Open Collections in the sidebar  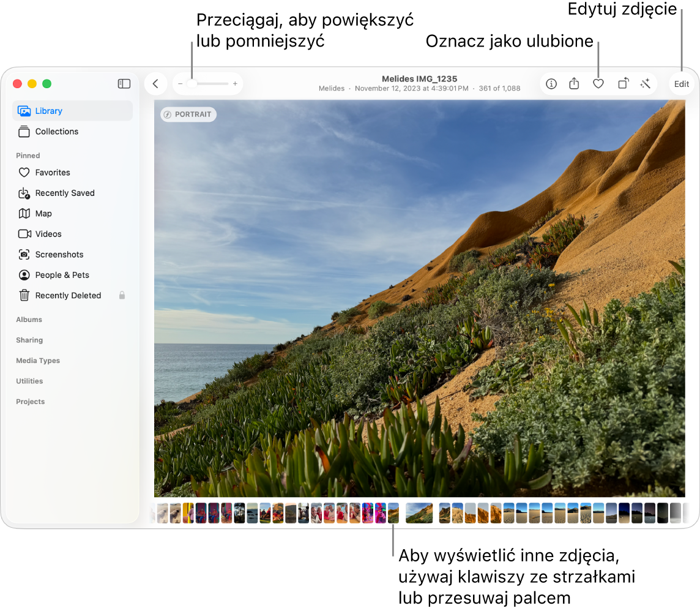[x=56, y=132]
